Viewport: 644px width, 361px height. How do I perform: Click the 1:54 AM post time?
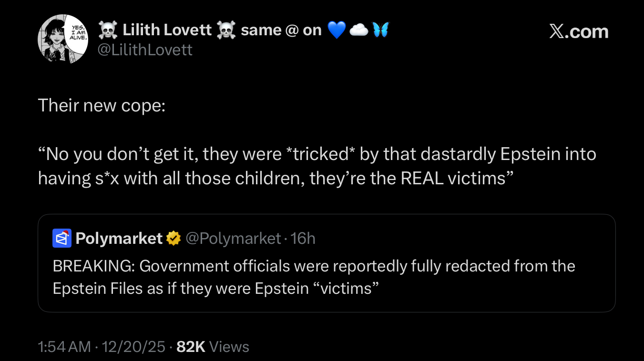pyautogui.click(x=64, y=347)
